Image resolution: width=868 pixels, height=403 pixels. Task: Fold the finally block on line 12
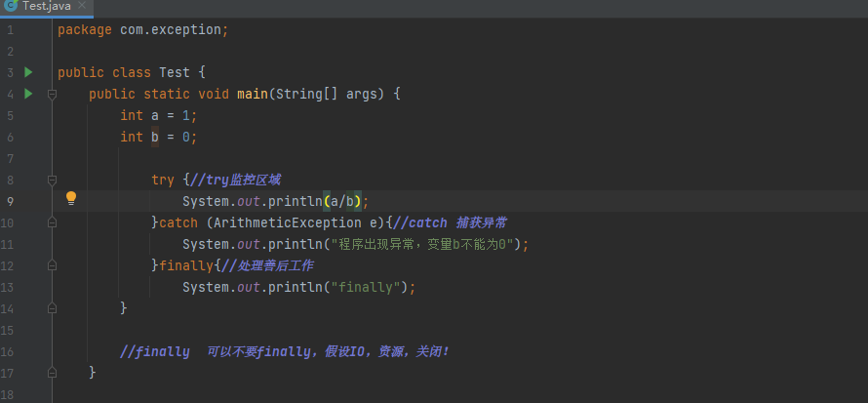pos(53,265)
